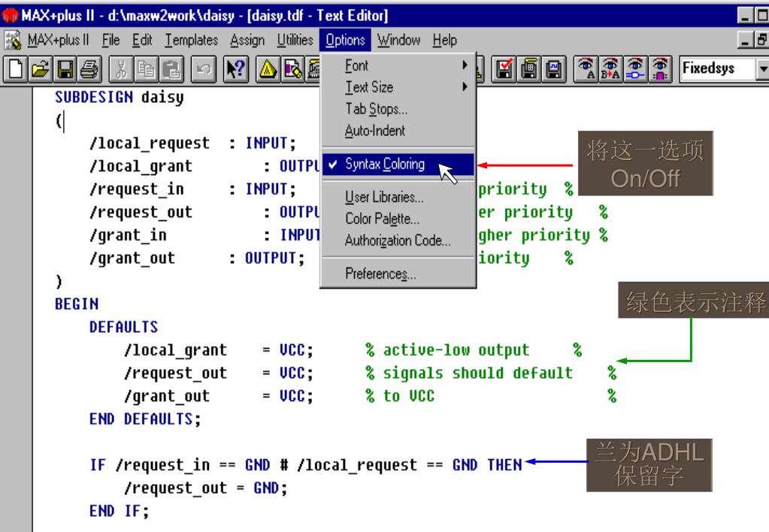Click the '% to VCC' comment
The image size is (769, 532).
tap(400, 396)
